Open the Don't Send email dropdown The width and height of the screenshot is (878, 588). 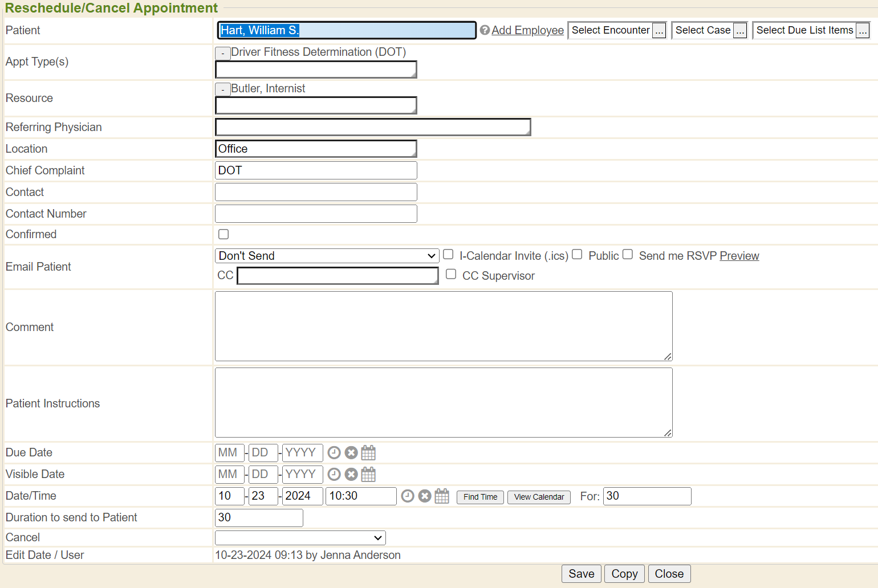[x=327, y=256]
